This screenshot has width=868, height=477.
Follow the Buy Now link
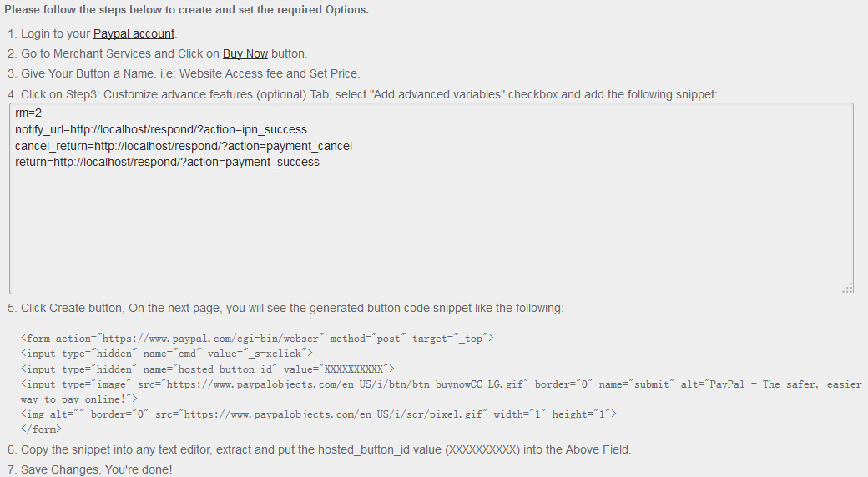245,53
